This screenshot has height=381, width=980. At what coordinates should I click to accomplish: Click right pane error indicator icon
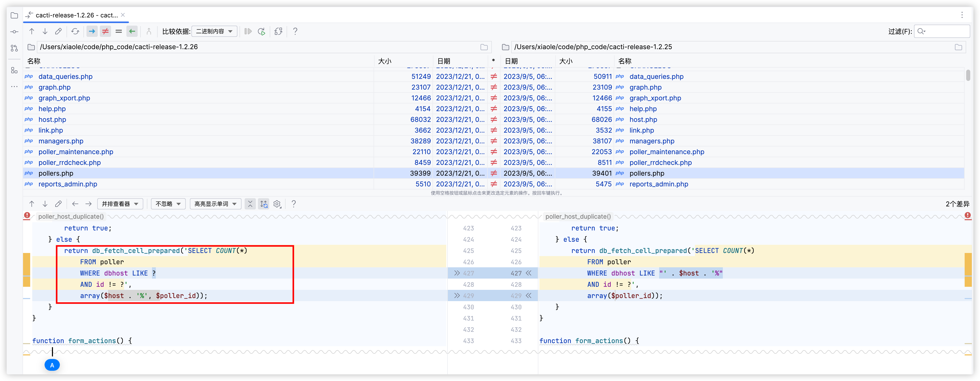point(968,215)
